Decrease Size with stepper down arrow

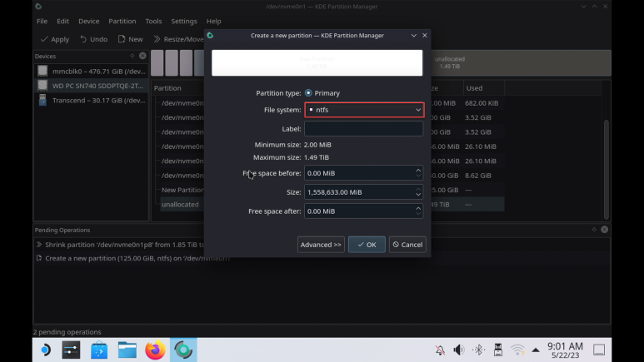[x=418, y=196]
